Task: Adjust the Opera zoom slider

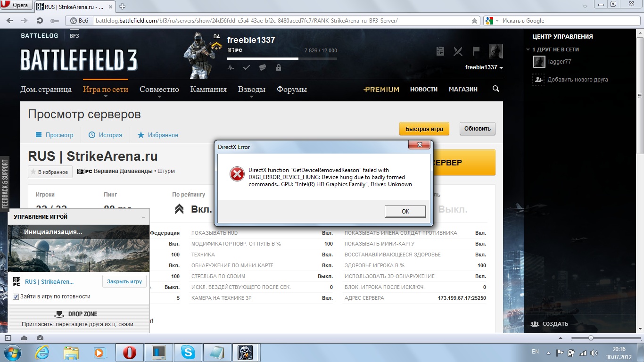Action: click(591, 338)
